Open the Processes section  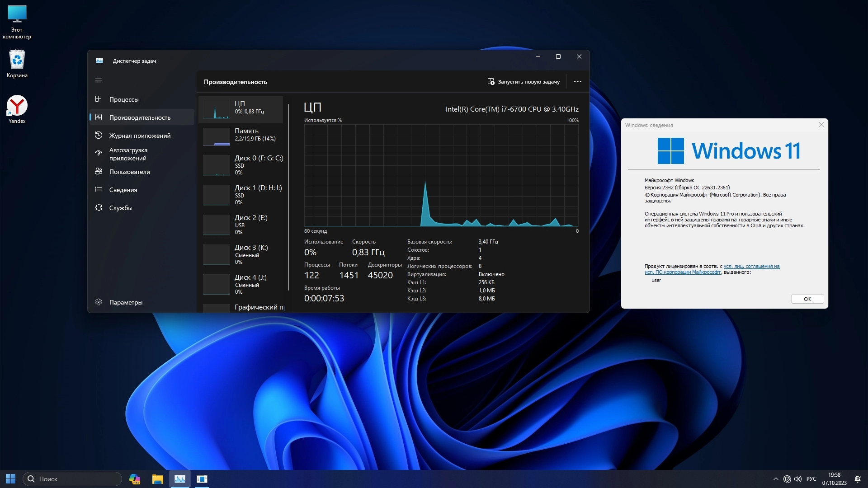click(x=123, y=99)
